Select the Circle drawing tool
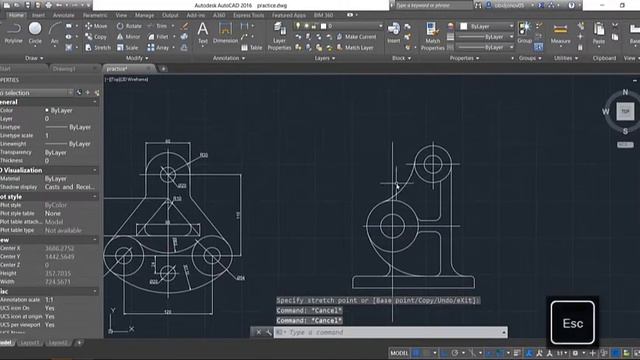 (x=35, y=33)
